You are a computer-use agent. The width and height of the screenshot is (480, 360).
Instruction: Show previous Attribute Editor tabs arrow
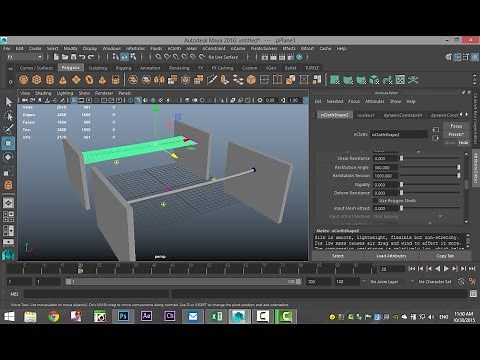pyautogui.click(x=461, y=114)
